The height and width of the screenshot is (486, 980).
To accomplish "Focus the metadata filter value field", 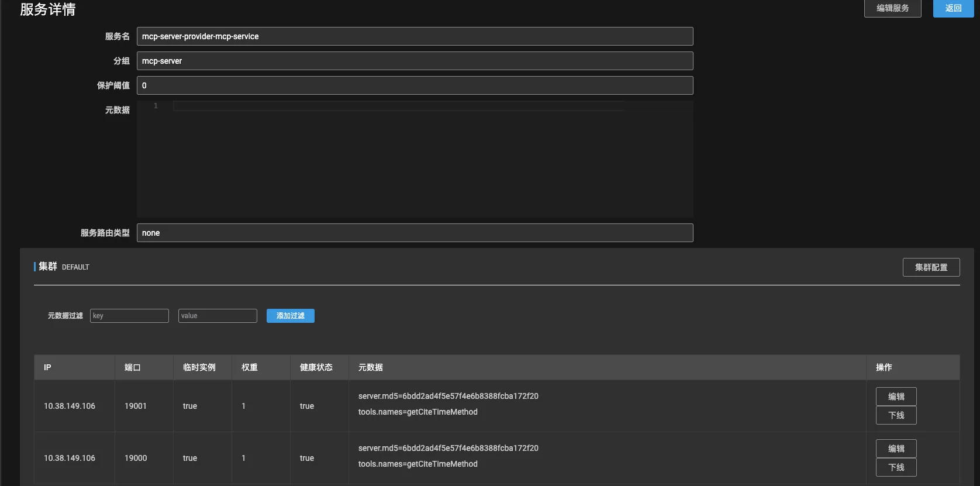I will 218,316.
